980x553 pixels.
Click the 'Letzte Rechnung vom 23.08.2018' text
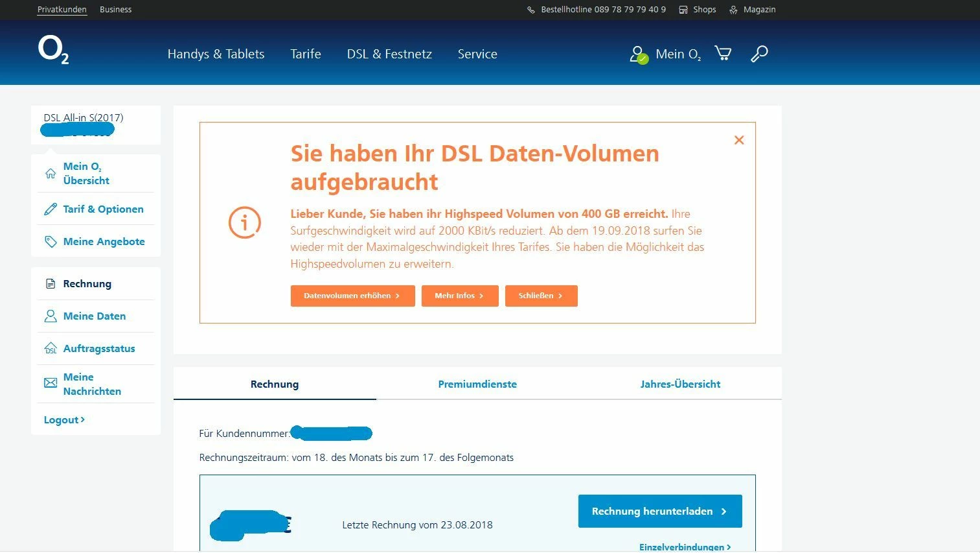pos(417,525)
